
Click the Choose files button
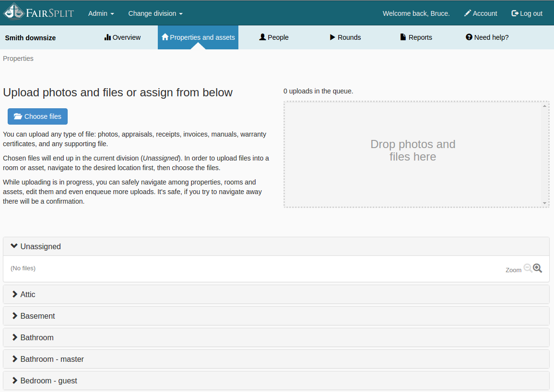click(x=37, y=116)
